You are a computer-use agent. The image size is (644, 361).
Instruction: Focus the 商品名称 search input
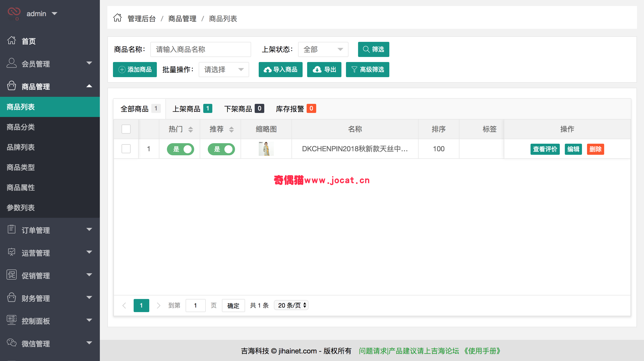click(x=200, y=49)
